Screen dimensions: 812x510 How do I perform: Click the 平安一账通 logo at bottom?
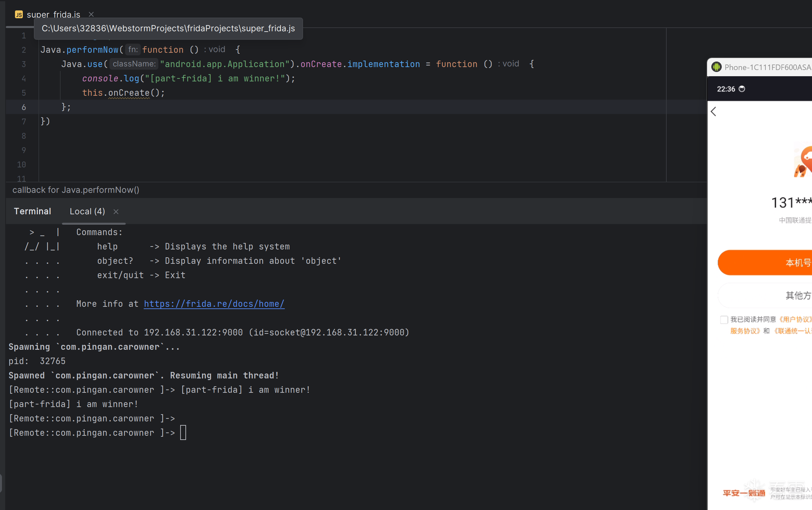(744, 493)
